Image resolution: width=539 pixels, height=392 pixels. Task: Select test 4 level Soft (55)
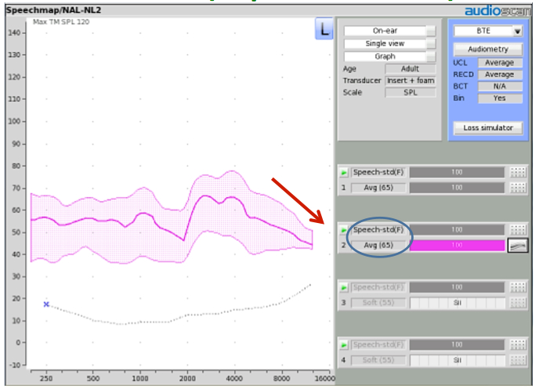[378, 360]
